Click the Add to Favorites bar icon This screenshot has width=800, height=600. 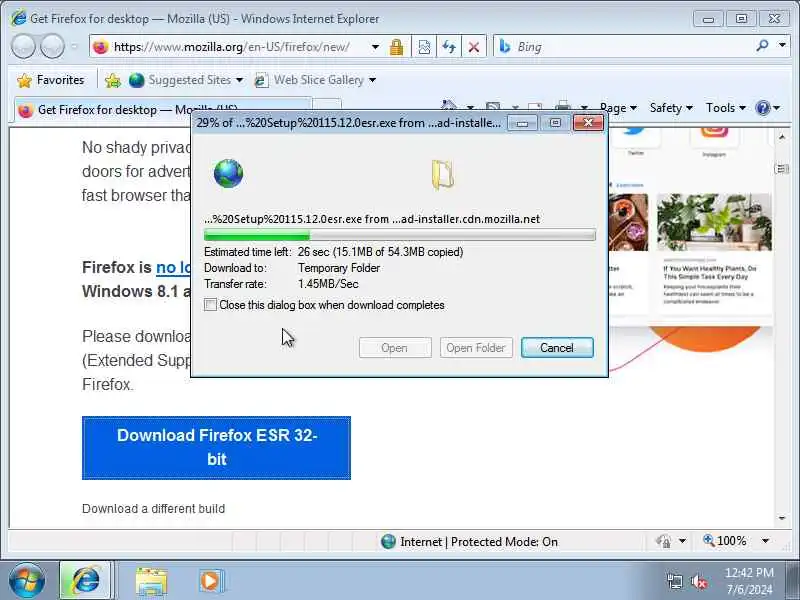click(x=113, y=80)
